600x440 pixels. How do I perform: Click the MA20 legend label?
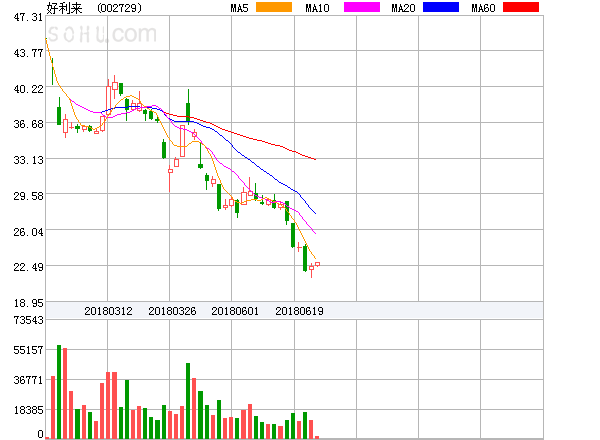403,8
